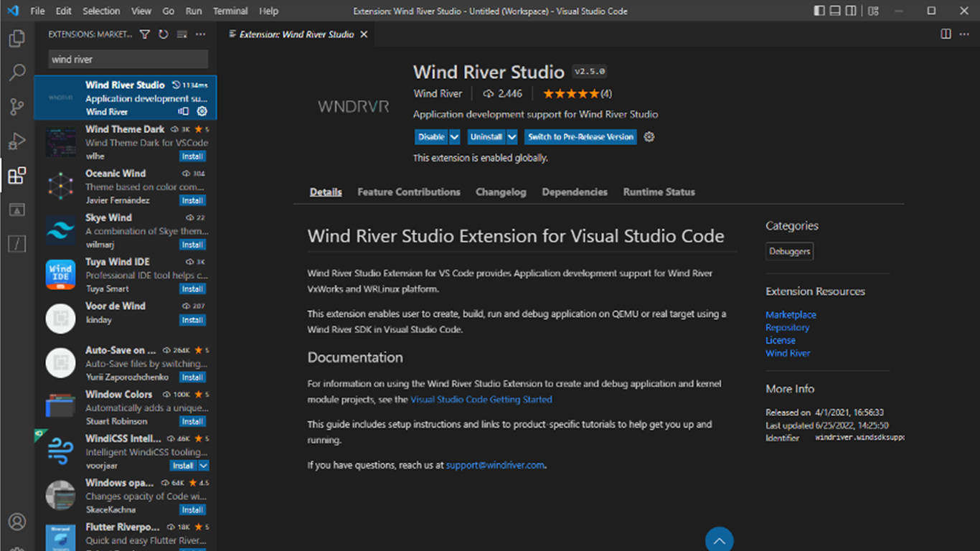Screen dimensions: 980x551
Task: Click the Wind Theme Dark extension thumbnail
Action: 60,142
